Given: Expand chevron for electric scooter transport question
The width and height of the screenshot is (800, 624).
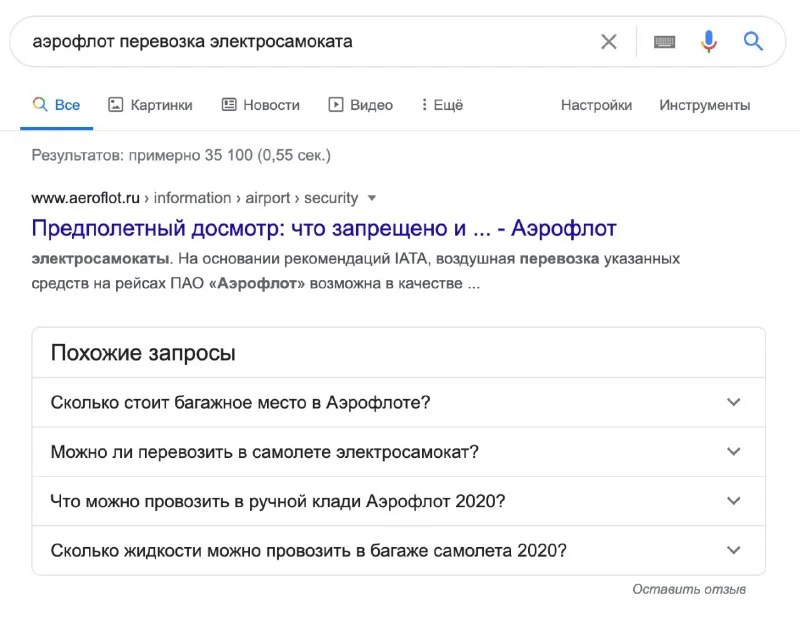Looking at the screenshot, I should point(734,452).
